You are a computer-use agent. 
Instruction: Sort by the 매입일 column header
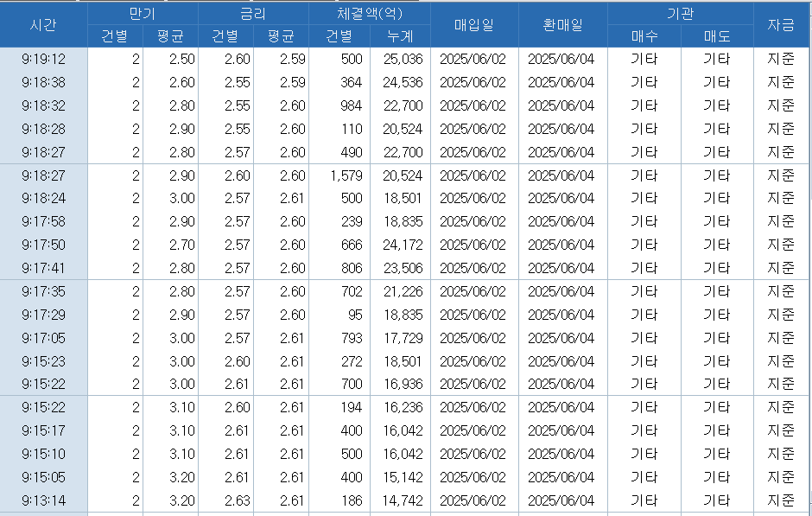pyautogui.click(x=473, y=25)
